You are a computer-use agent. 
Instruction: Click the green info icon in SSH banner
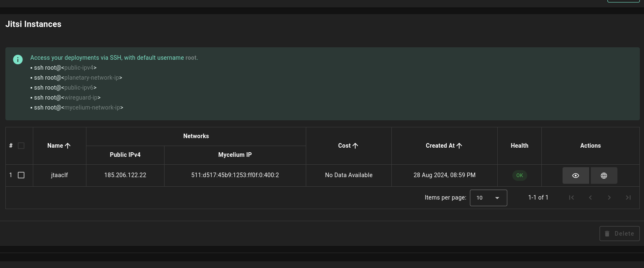tap(18, 59)
